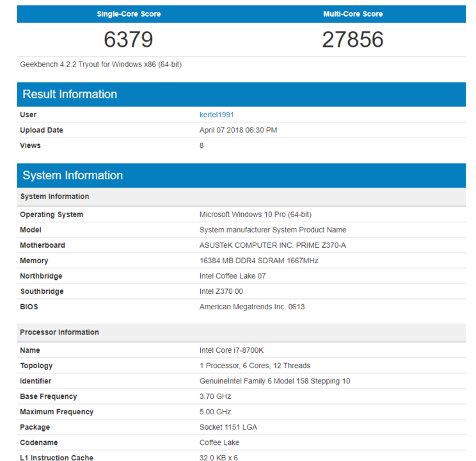This screenshot has width=476, height=461.
Task: Click Microsoft Windows 10 Pro (64-bit) value
Action: 256,214
